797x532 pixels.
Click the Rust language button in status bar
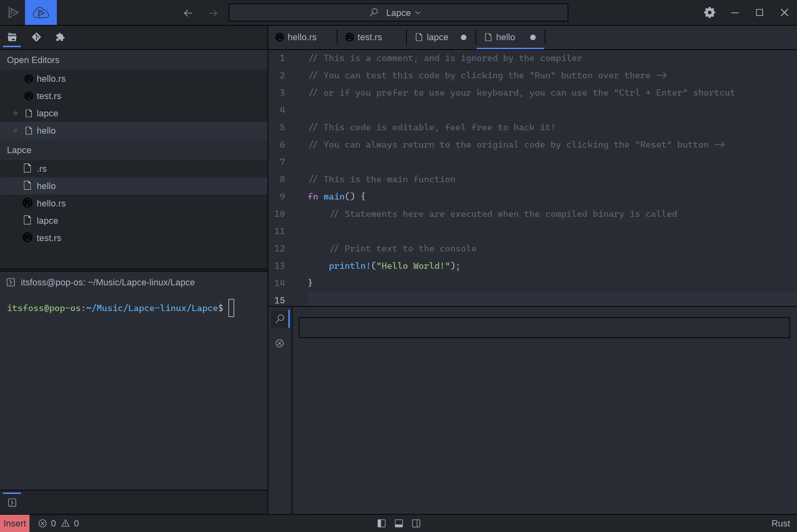pyautogui.click(x=780, y=523)
